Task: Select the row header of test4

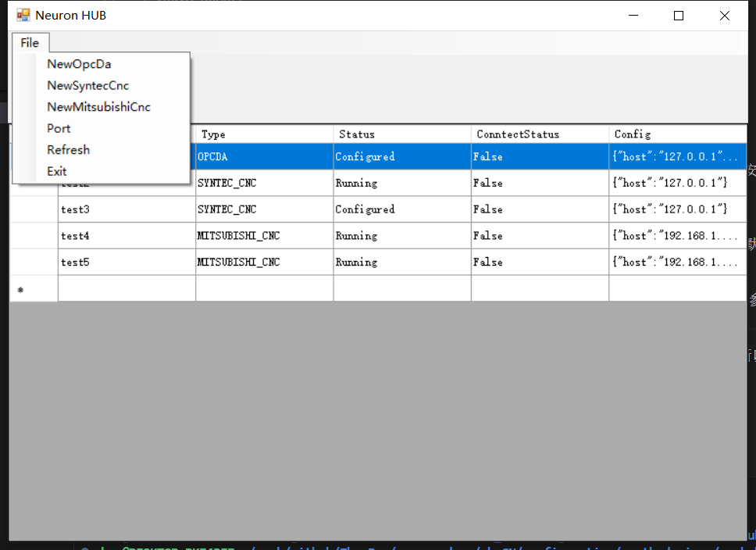Action: [34, 236]
